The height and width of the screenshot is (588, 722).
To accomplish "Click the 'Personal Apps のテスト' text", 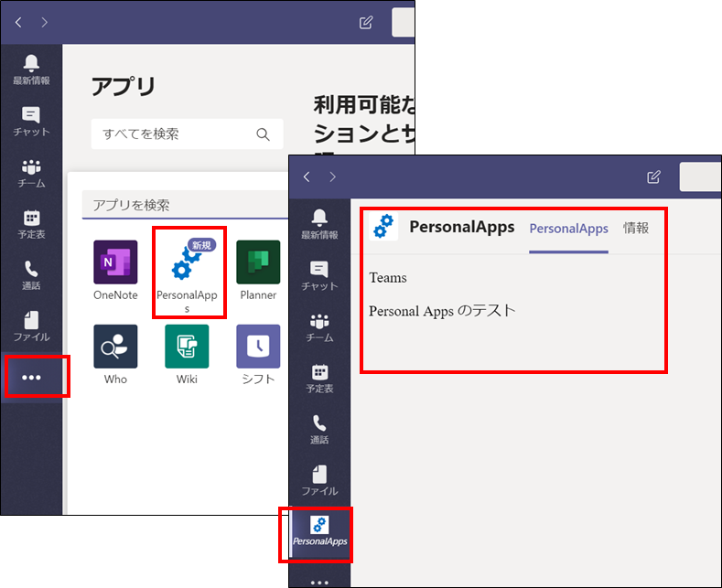I will [x=442, y=311].
